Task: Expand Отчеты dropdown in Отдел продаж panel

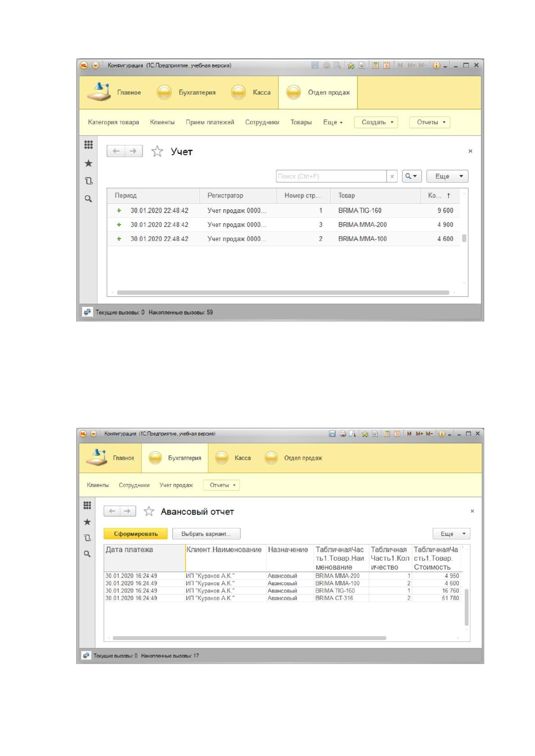Action: pyautogui.click(x=430, y=122)
